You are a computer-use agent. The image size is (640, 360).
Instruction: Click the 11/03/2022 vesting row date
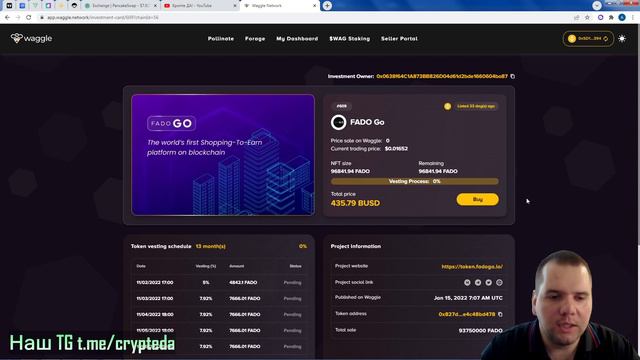coord(155,298)
